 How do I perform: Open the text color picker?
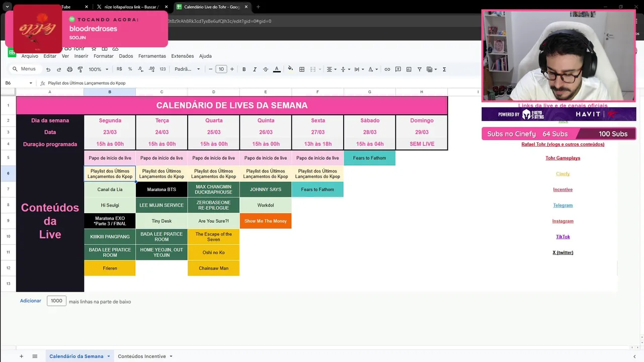[277, 69]
